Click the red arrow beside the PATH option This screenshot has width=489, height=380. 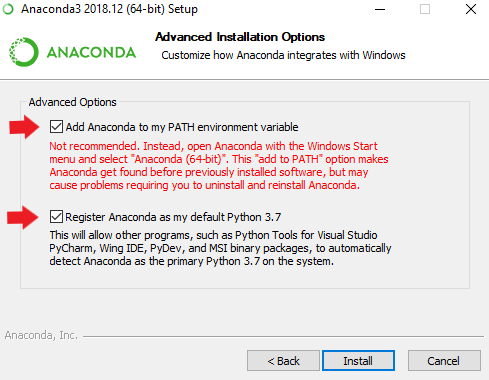[x=24, y=127]
